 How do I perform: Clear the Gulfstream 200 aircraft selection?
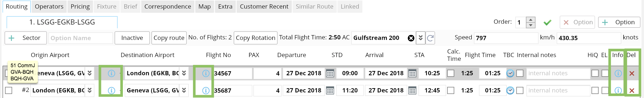411,38
